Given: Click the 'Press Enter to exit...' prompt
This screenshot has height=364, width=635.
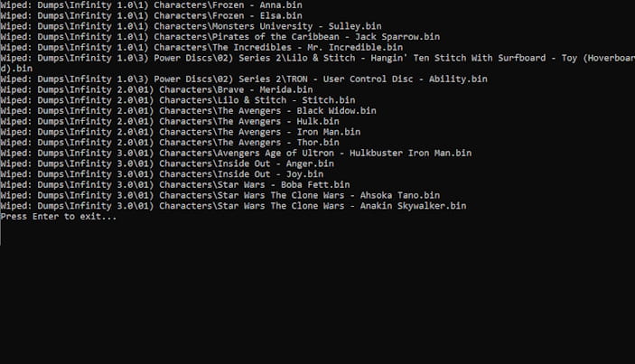Looking at the screenshot, I should (59, 216).
